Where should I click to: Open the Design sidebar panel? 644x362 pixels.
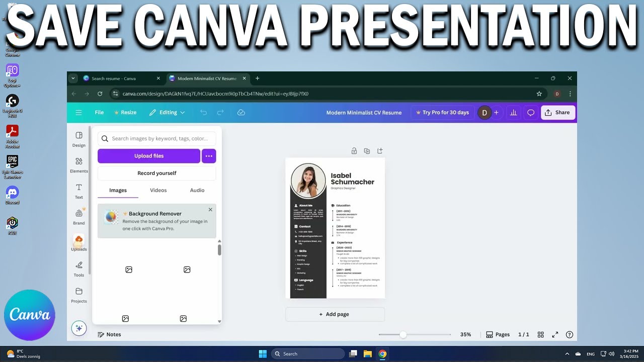click(79, 139)
